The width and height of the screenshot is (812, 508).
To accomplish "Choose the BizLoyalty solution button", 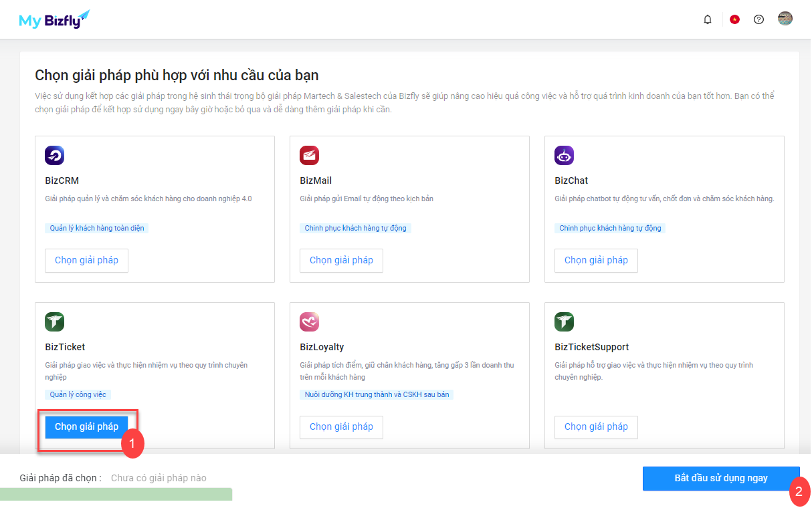I will tap(341, 427).
